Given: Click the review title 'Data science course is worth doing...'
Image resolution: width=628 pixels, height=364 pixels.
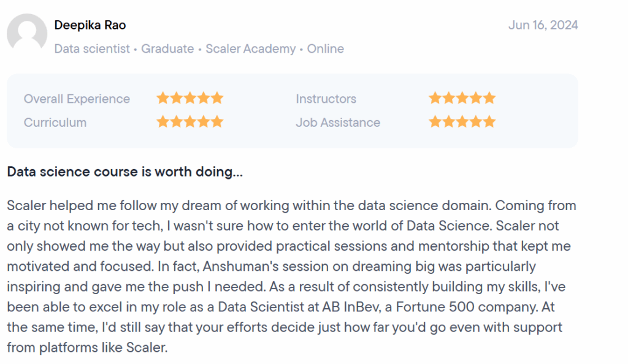Looking at the screenshot, I should pyautogui.click(x=124, y=172).
